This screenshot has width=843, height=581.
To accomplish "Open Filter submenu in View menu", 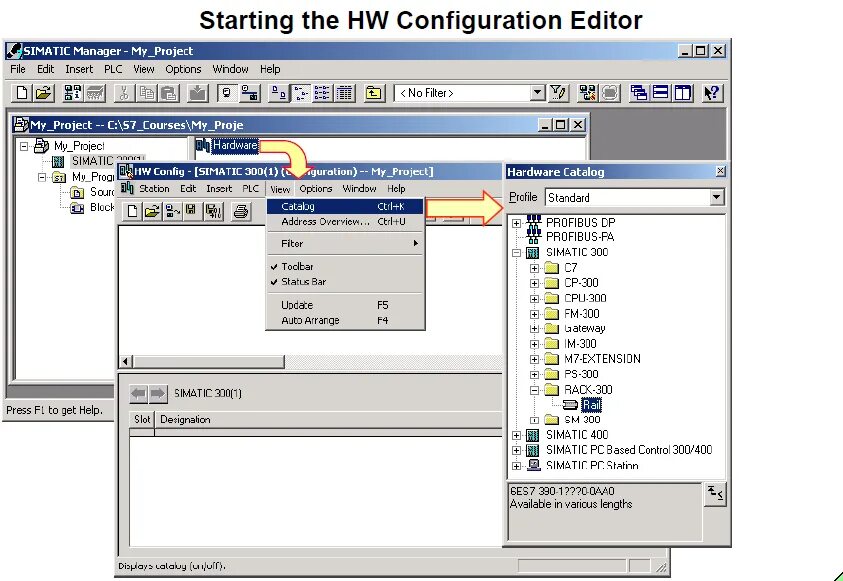I will (x=345, y=243).
